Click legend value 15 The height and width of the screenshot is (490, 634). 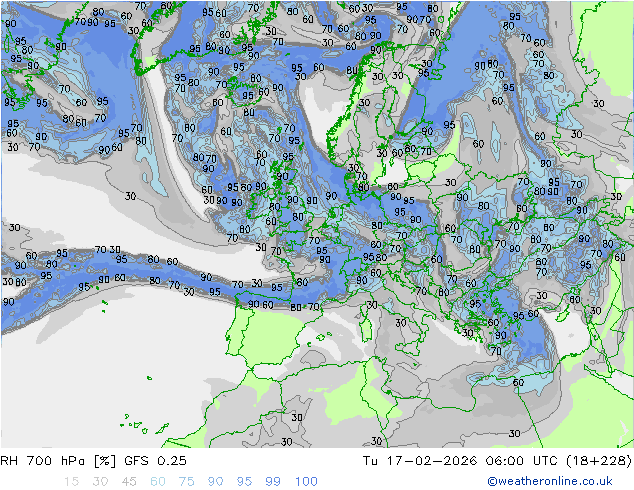pos(71,482)
